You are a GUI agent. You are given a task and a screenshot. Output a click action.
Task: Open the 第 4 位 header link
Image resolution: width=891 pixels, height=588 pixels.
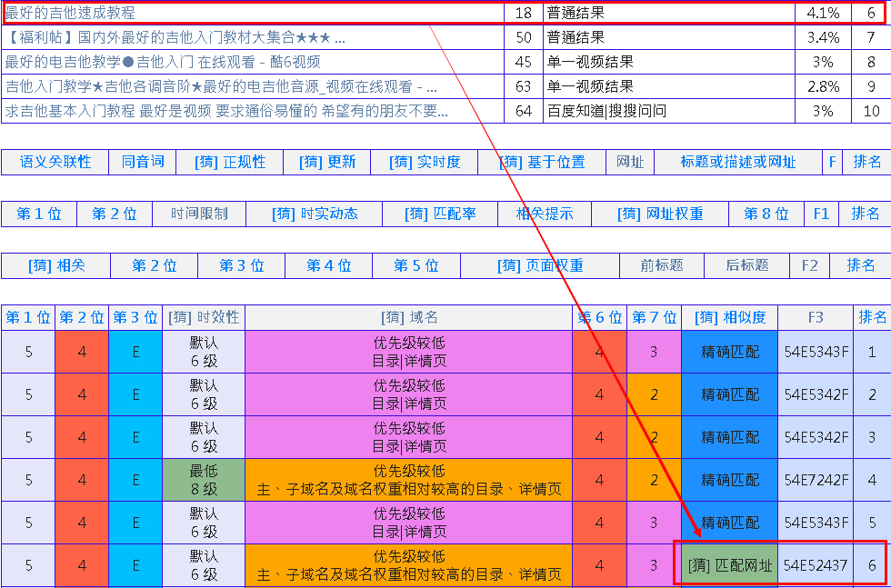(329, 265)
